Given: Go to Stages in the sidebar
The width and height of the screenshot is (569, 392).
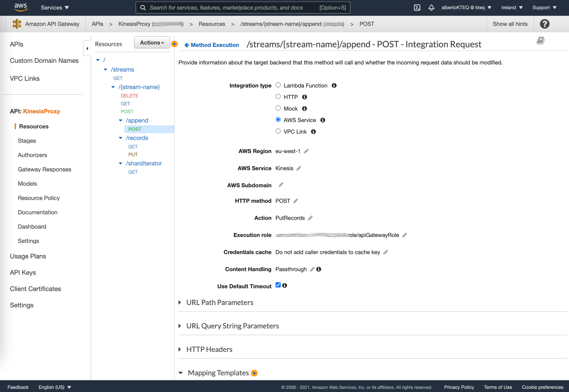Looking at the screenshot, I should click(x=27, y=141).
